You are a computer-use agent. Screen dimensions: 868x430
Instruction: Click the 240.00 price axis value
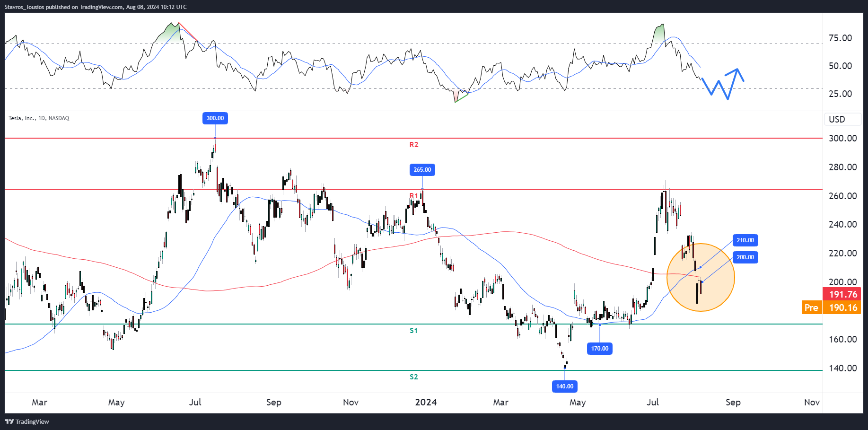(x=843, y=224)
